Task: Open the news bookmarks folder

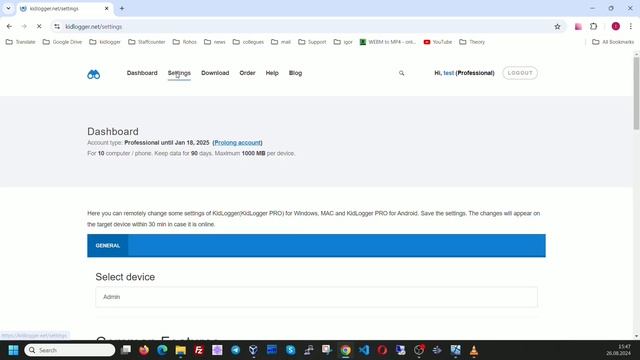Action: click(214, 42)
